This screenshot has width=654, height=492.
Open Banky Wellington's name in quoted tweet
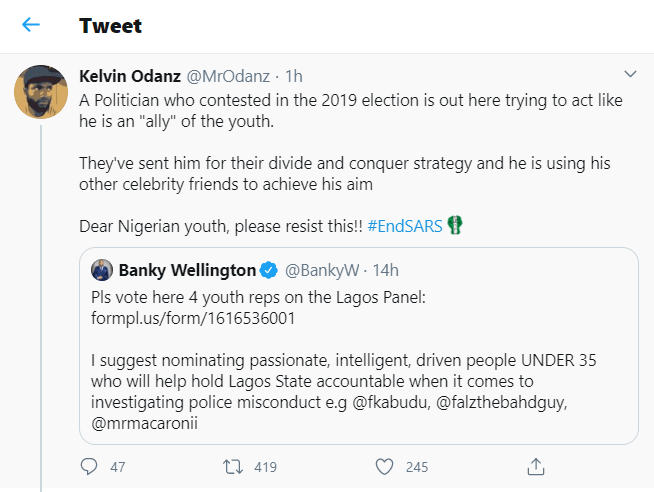(x=187, y=270)
